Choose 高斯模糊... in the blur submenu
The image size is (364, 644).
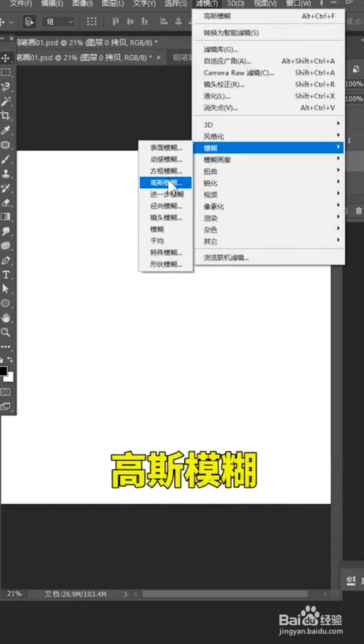(x=166, y=182)
